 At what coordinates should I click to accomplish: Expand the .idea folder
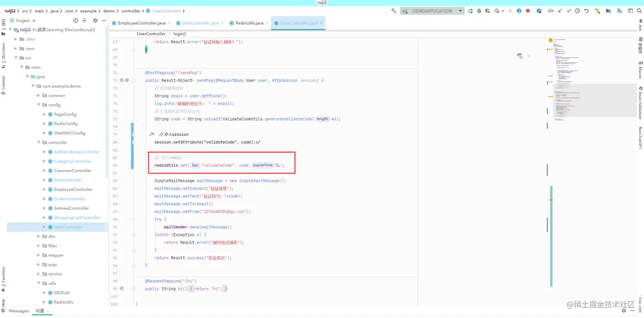point(16,39)
